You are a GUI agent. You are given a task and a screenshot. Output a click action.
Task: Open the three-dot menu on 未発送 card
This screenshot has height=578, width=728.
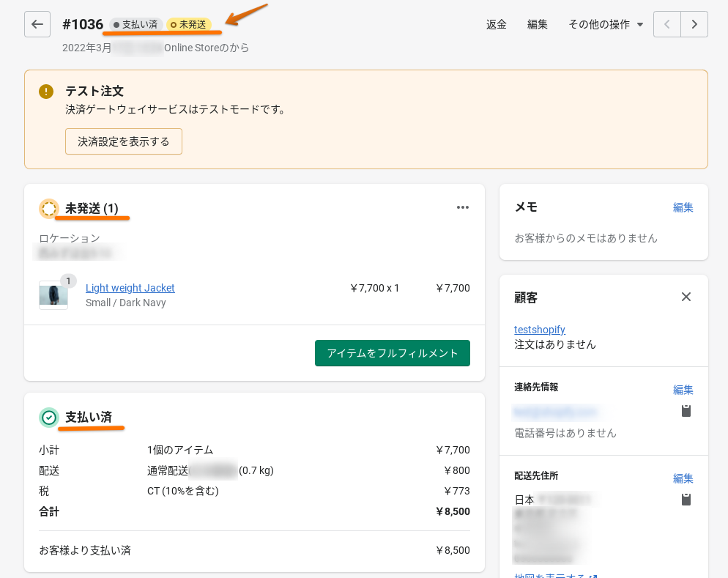tap(463, 207)
